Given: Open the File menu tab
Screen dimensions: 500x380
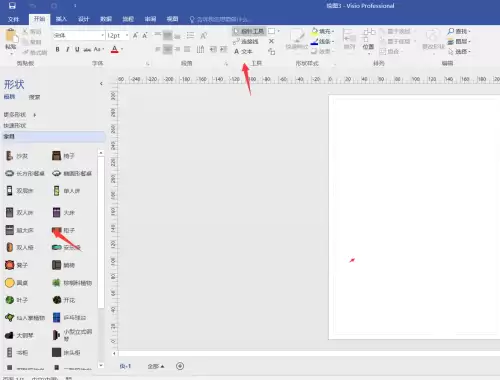Looking at the screenshot, I should click(x=13, y=19).
